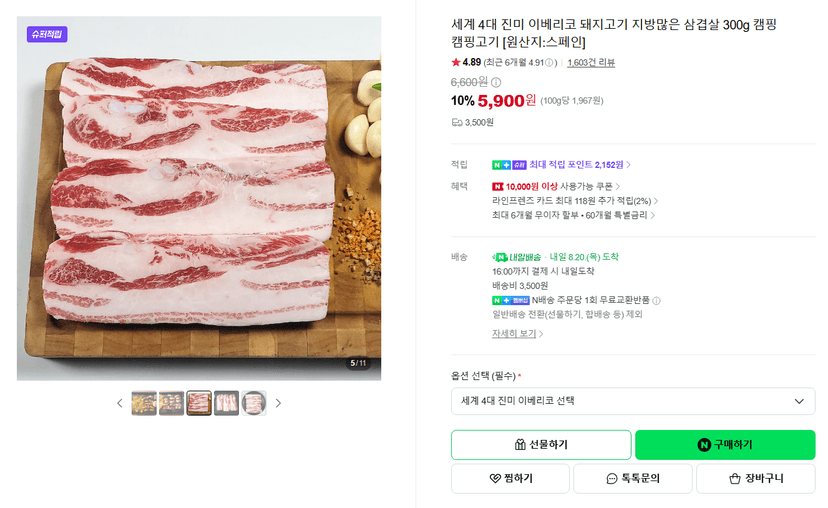Click the info icon next to 최근 6개월 rating

(x=549, y=63)
